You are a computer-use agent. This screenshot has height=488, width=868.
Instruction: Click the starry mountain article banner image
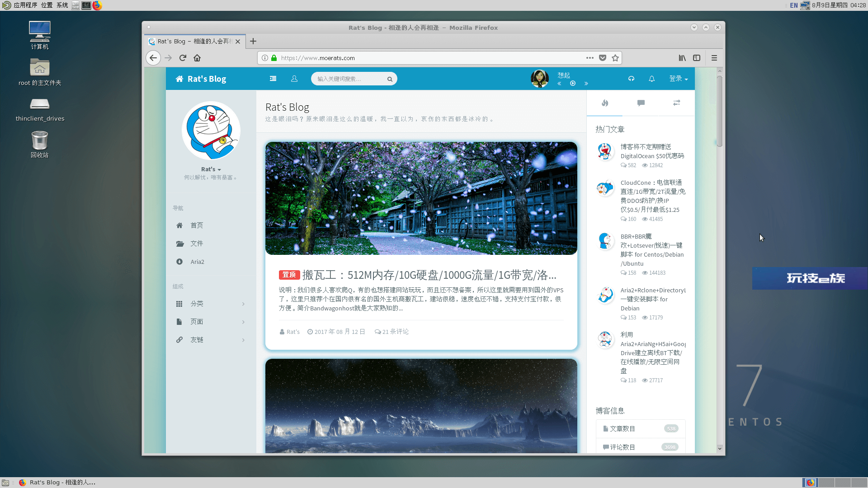point(421,406)
